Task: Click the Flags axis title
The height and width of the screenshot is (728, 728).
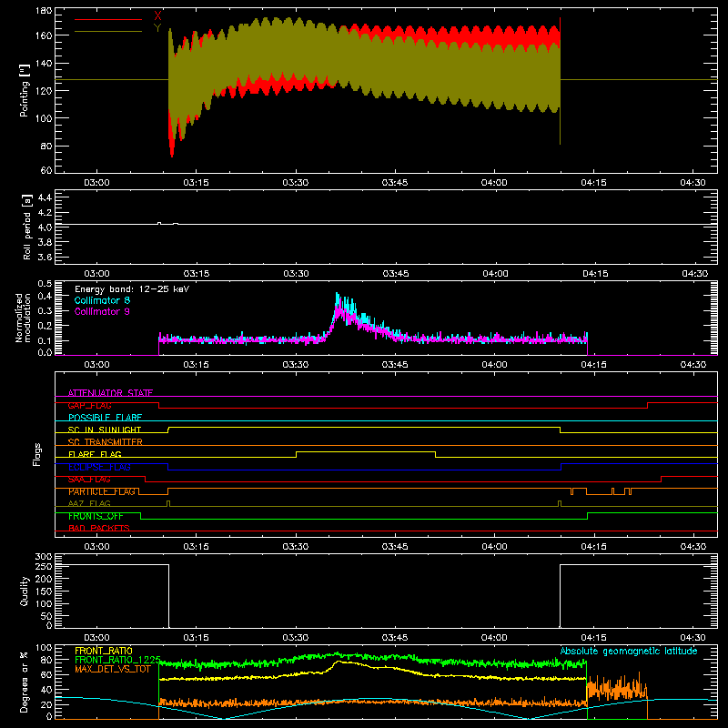Action: click(x=37, y=454)
